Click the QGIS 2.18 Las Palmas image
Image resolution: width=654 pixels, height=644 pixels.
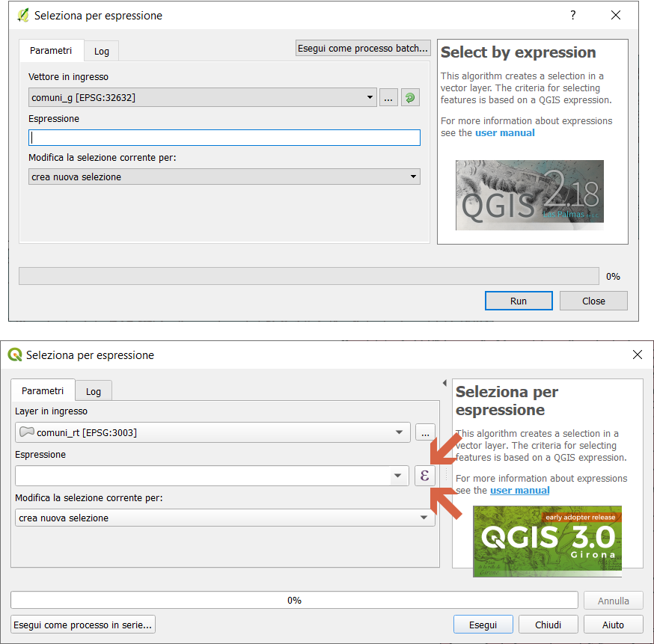(x=529, y=195)
